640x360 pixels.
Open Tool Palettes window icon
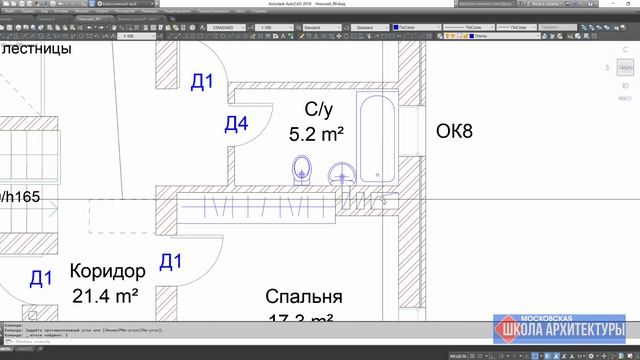pyautogui.click(x=161, y=27)
